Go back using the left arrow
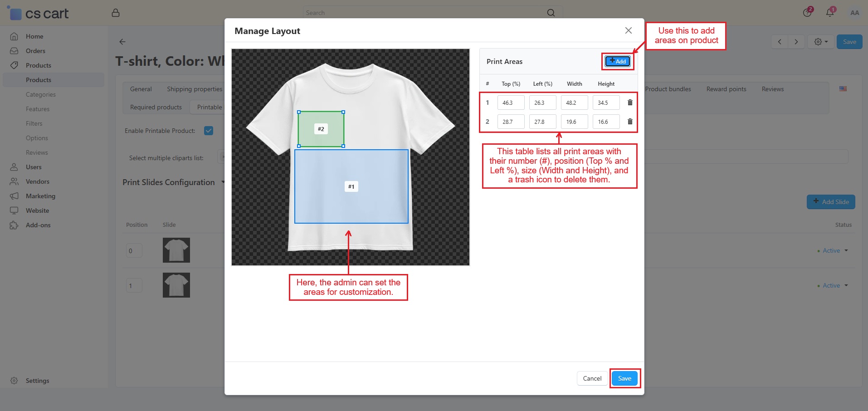 [x=122, y=42]
